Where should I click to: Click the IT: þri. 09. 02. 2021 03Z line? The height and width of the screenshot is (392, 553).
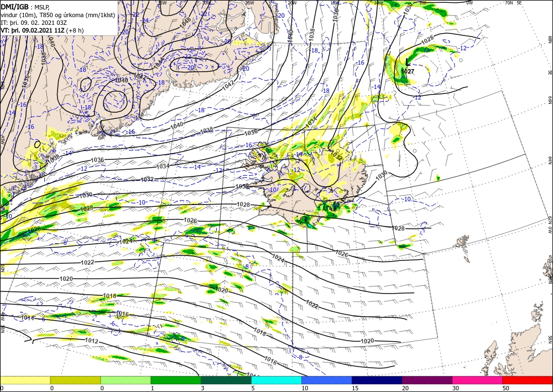point(34,23)
